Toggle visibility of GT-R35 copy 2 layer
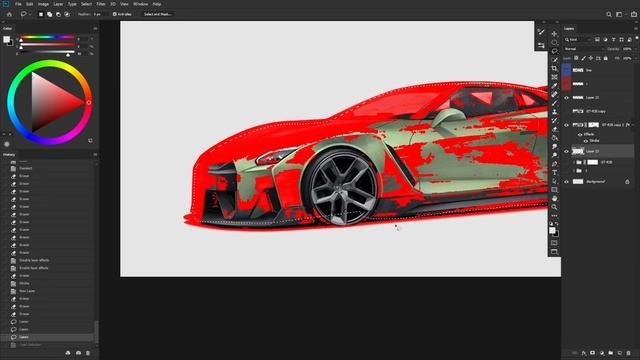This screenshot has width=640, height=360. coord(566,125)
